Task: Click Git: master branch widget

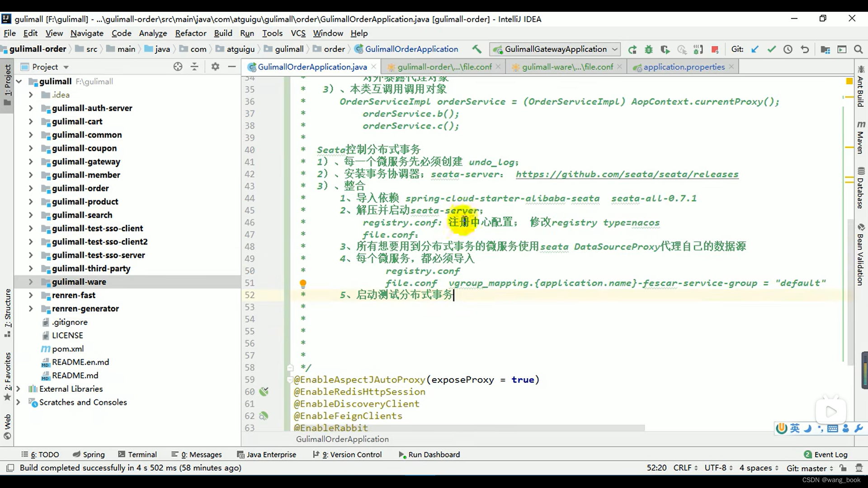Action: pos(809,468)
